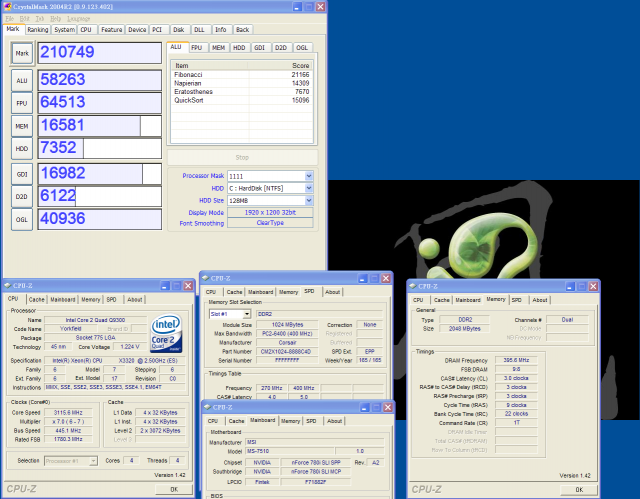Open About tab in CPU-Z SPD window
This screenshot has width=640, height=499.
coord(333,292)
